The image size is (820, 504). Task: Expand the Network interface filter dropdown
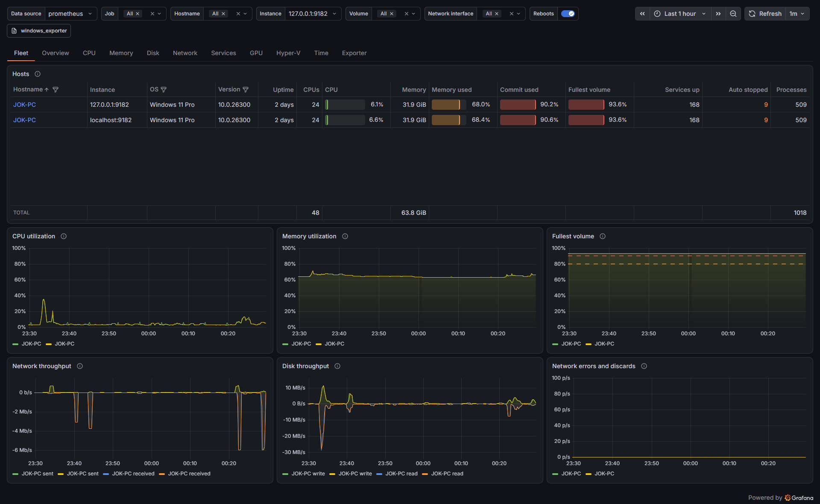tap(518, 14)
